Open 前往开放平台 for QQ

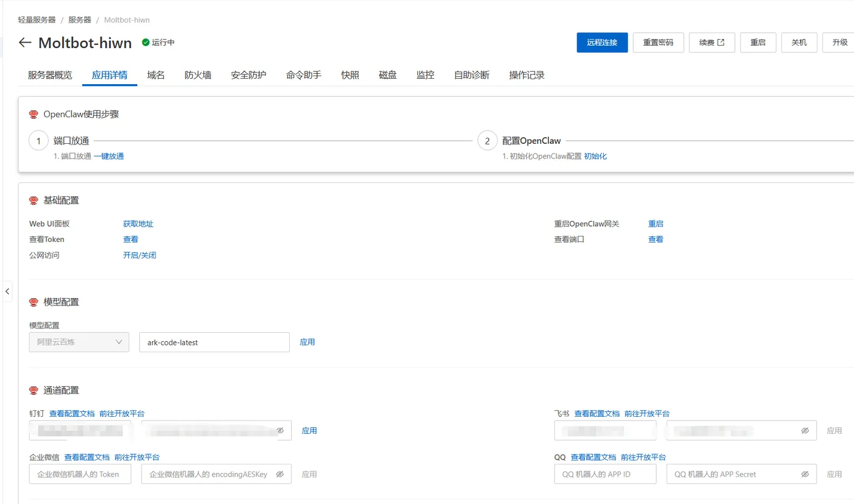[644, 457]
